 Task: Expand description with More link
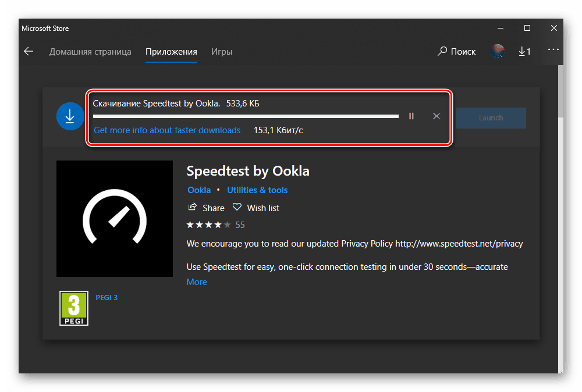click(197, 281)
